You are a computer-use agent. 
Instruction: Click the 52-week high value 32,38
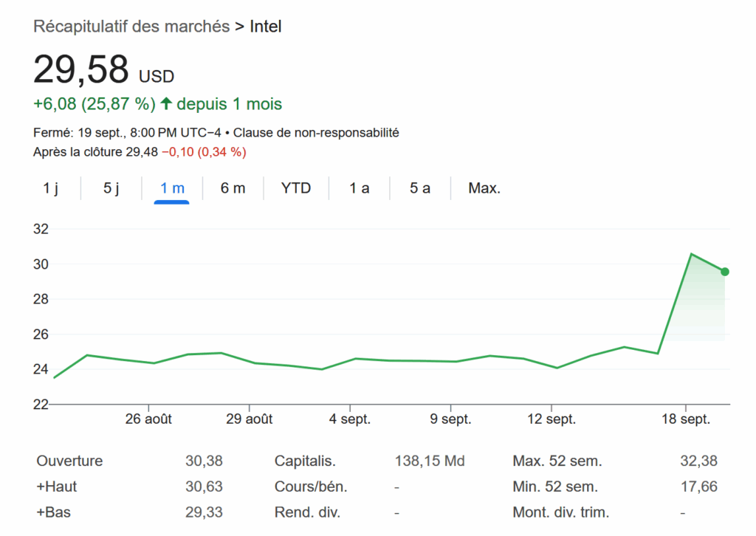coord(698,461)
